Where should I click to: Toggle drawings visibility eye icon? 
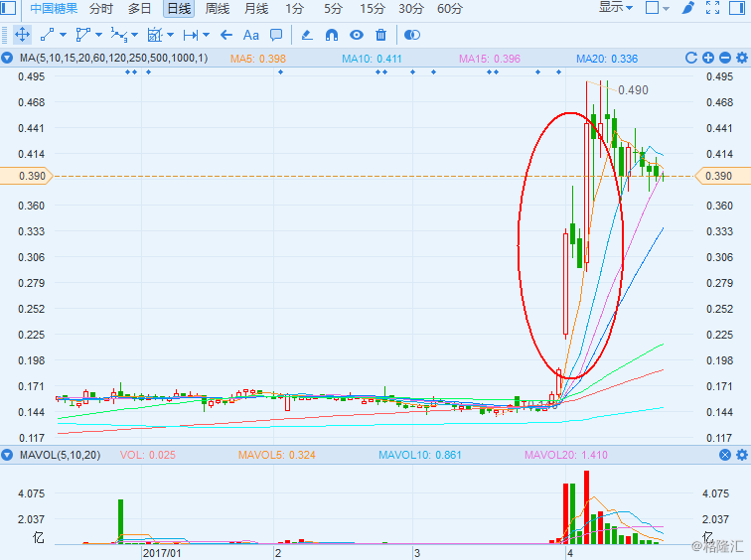(357, 35)
